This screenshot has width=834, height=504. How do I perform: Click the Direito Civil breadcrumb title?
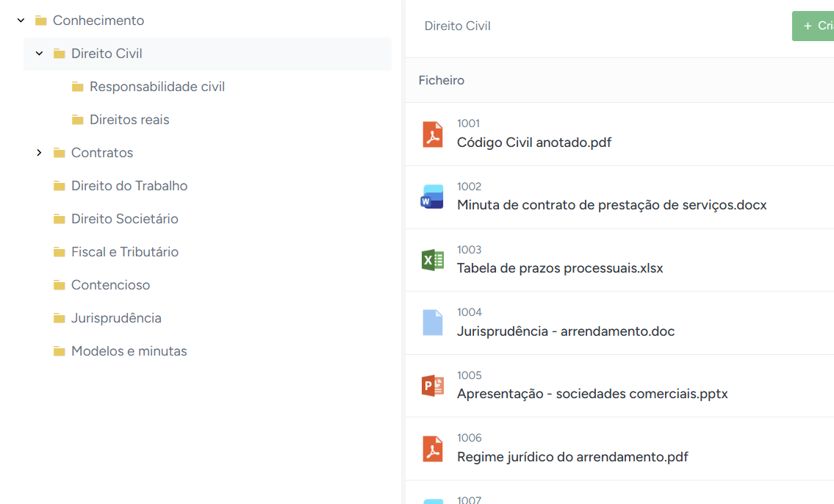[458, 26]
